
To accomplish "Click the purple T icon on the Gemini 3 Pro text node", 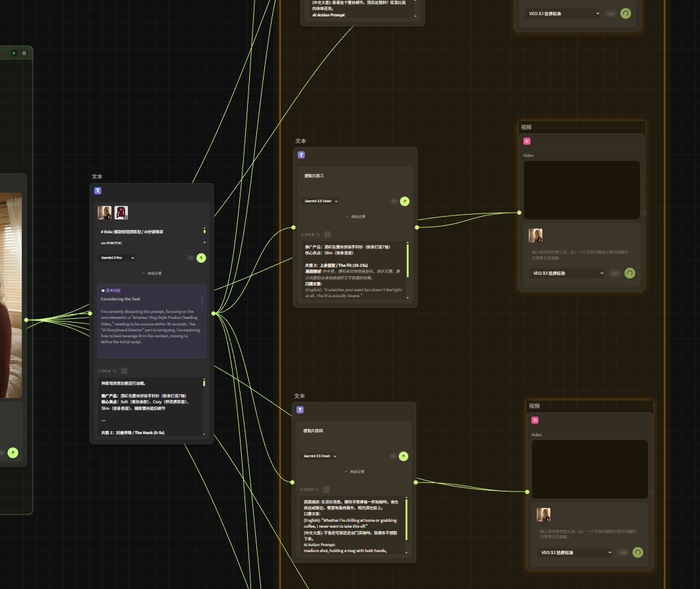I will tap(98, 190).
